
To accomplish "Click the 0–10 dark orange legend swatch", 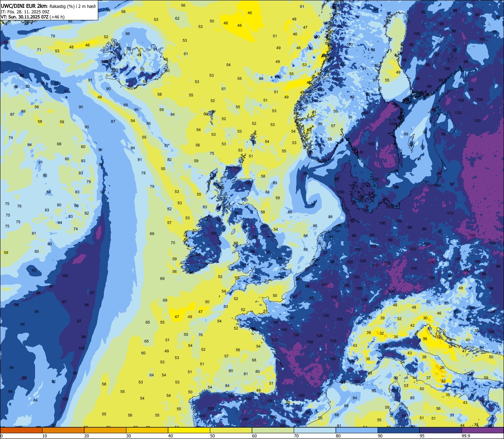I will (22, 430).
